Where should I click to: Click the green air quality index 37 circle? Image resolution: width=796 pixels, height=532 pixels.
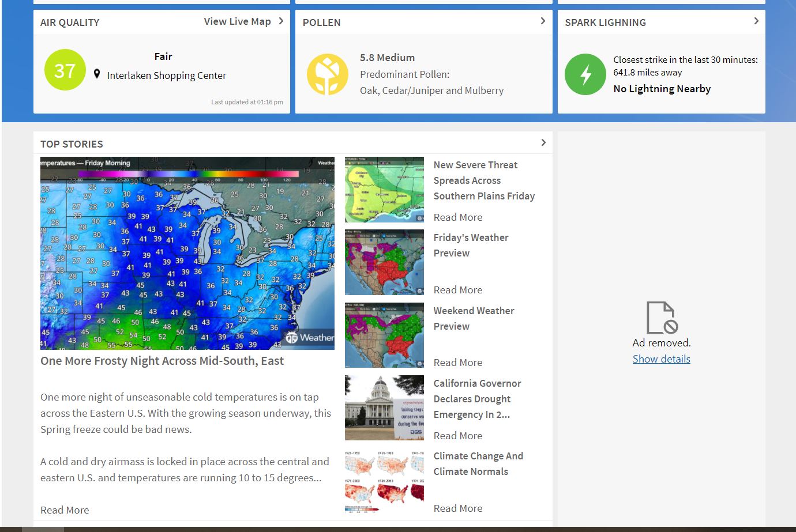pos(65,70)
